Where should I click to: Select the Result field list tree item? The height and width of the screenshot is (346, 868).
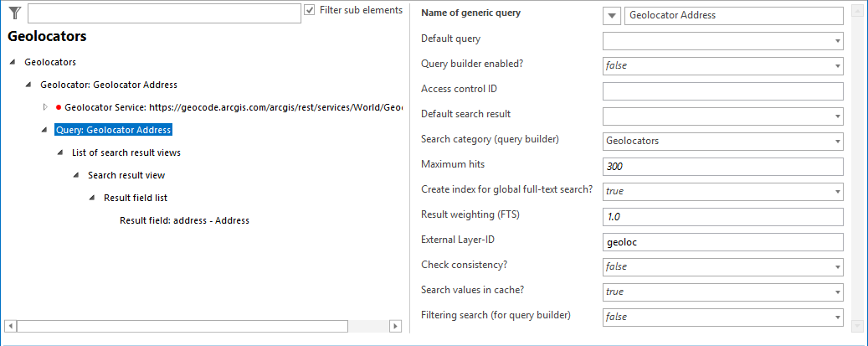[136, 198]
